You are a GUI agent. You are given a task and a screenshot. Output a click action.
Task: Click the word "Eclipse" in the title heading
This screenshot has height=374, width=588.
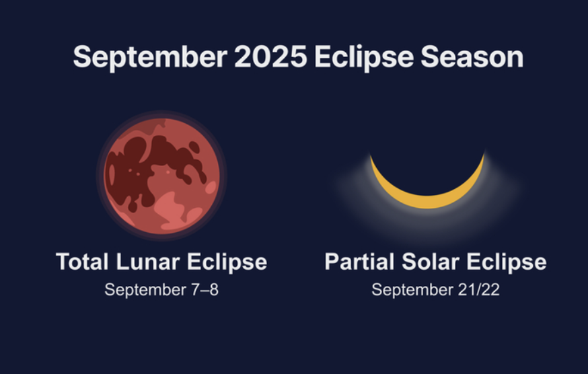[363, 57]
